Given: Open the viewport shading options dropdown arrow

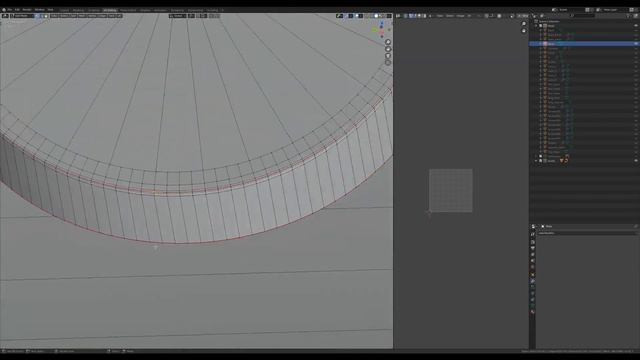Looking at the screenshot, I should [389, 16].
